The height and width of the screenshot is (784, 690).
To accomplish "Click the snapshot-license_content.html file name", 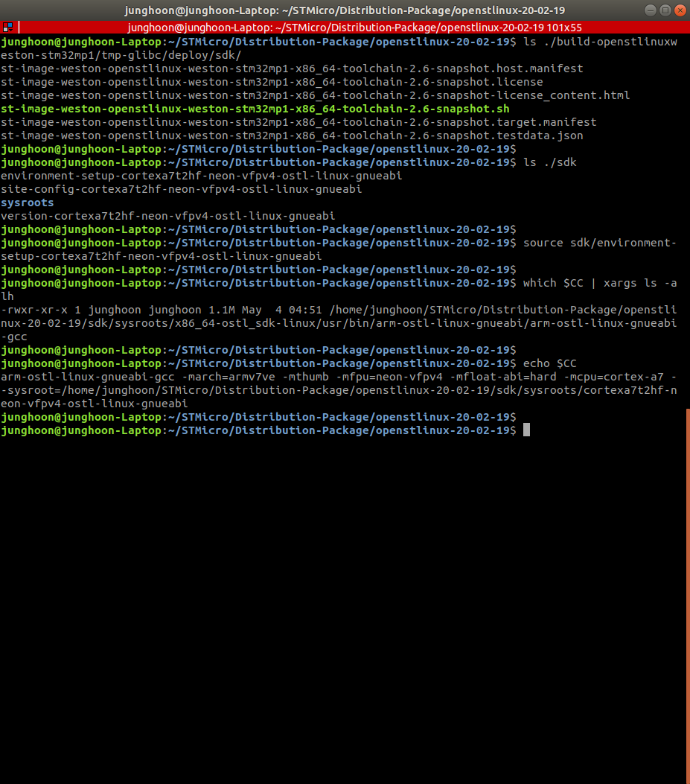I will point(315,95).
